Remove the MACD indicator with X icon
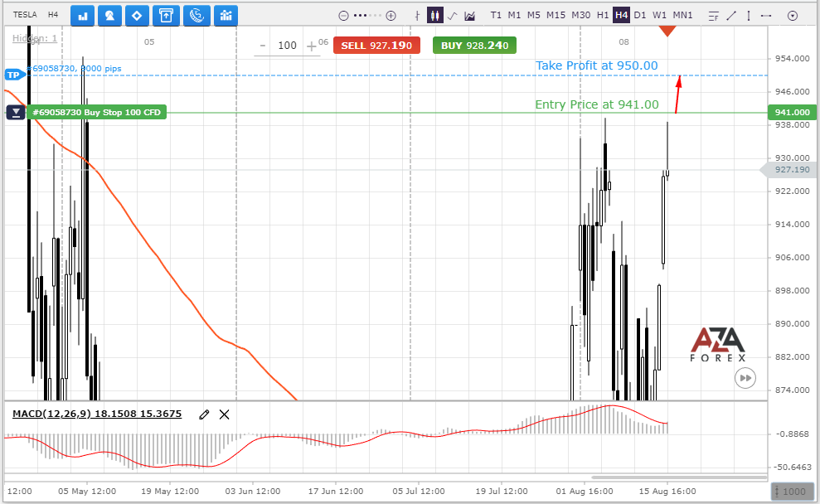 [225, 414]
